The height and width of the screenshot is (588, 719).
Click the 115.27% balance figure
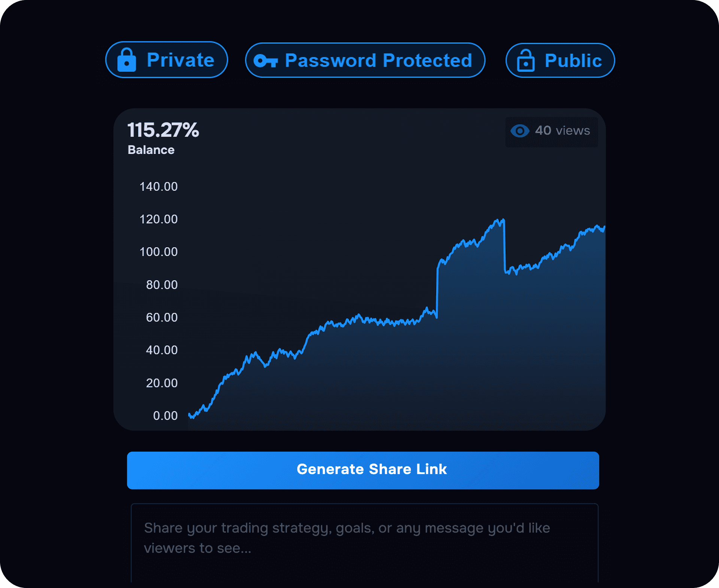[163, 130]
